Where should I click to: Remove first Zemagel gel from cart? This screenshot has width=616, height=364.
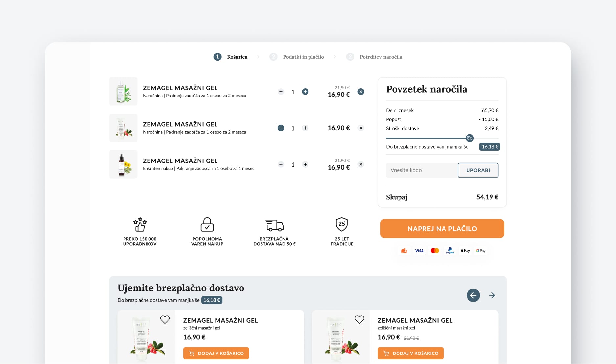pyautogui.click(x=361, y=92)
